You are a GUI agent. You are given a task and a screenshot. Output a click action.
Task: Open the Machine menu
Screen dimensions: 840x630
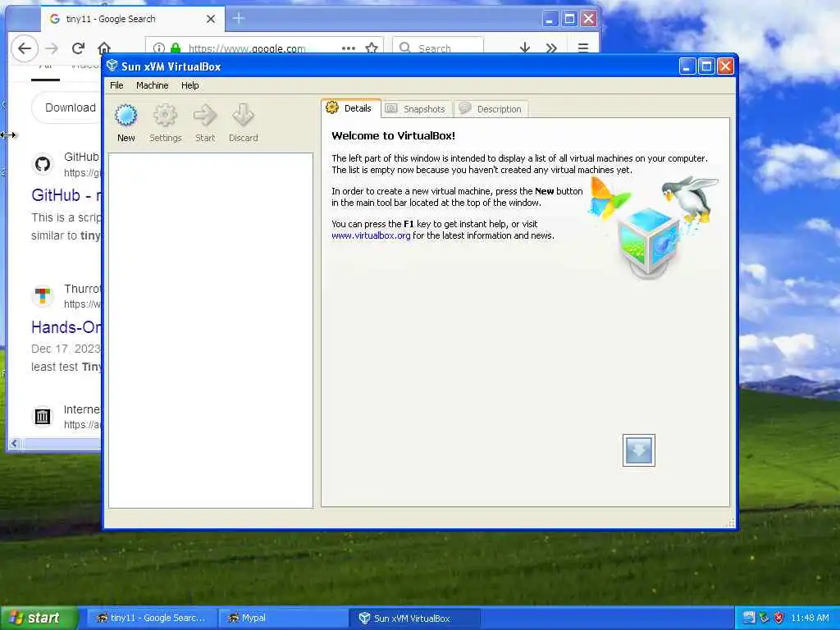[152, 85]
